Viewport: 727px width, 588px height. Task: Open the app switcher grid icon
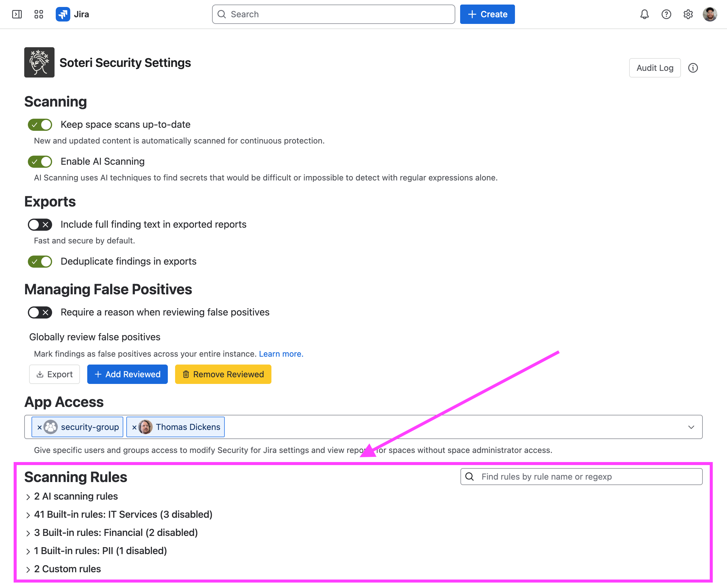pyautogui.click(x=39, y=14)
